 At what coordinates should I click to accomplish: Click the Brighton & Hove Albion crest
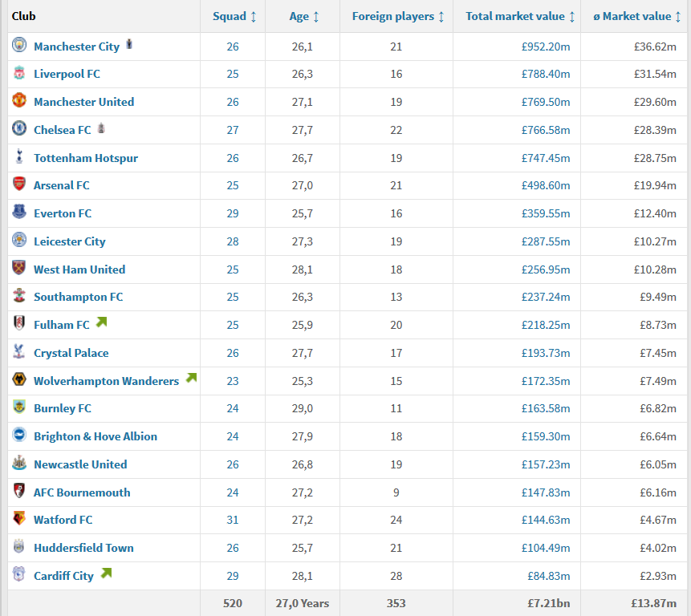coord(19,435)
